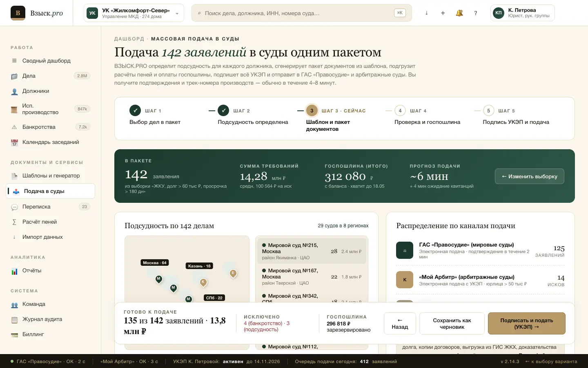Click the Биллинг card icon

coord(14,334)
